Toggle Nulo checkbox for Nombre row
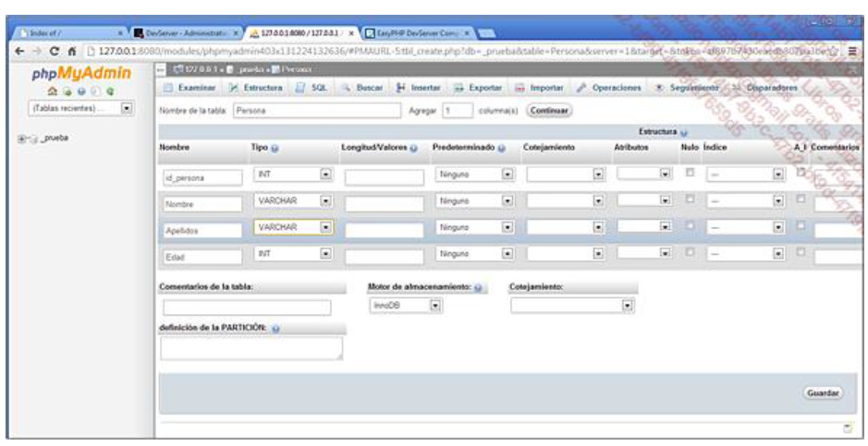The height and width of the screenshot is (446, 868). 690,199
